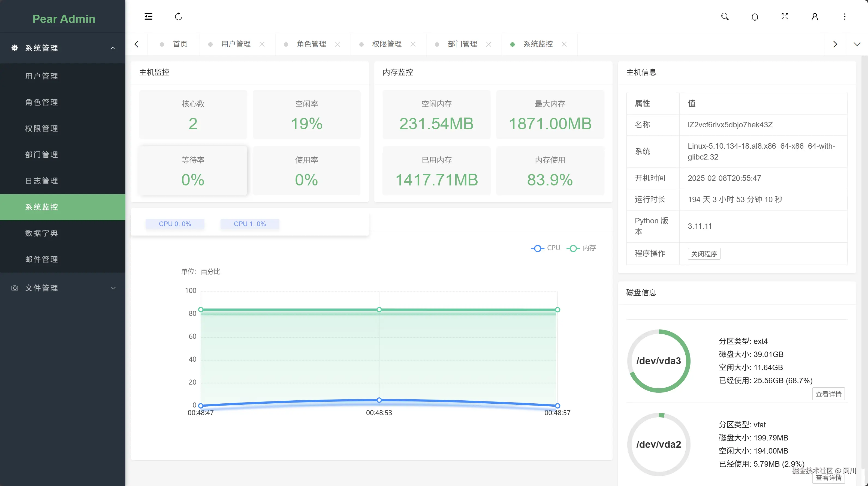Viewport: 868px width, 486px height.
Task: Enter fullscreen with the expand icon
Action: tap(785, 17)
